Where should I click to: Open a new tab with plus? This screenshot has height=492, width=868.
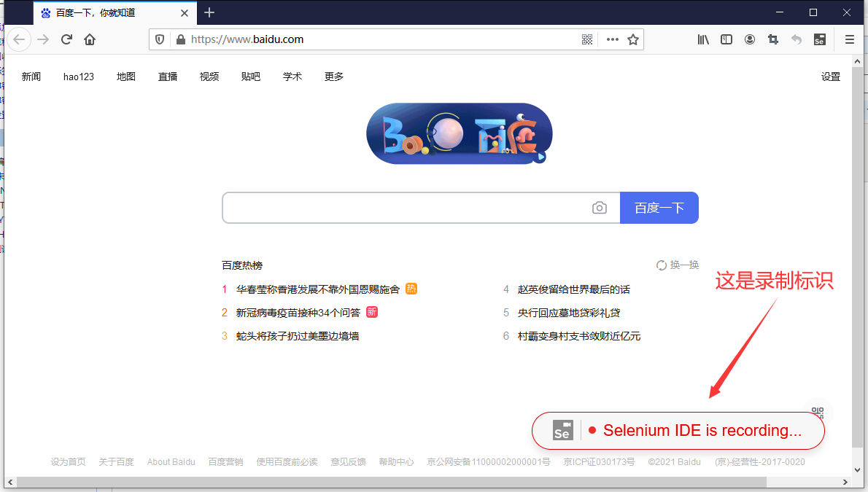[209, 12]
